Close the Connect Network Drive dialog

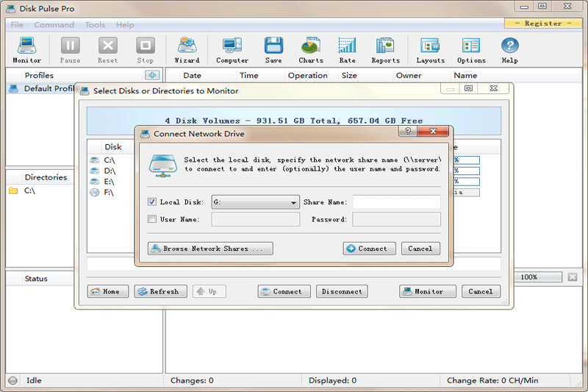pyautogui.click(x=433, y=131)
